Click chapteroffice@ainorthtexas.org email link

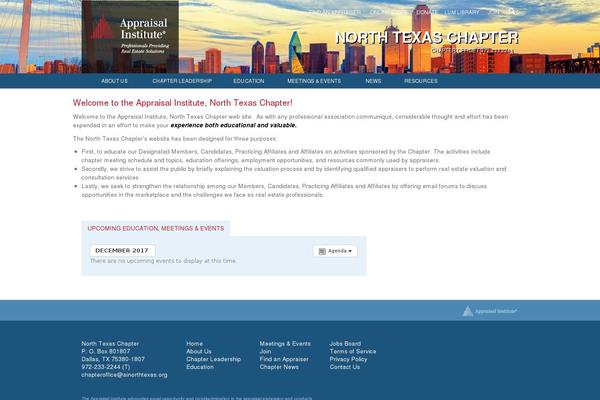pyautogui.click(x=124, y=375)
